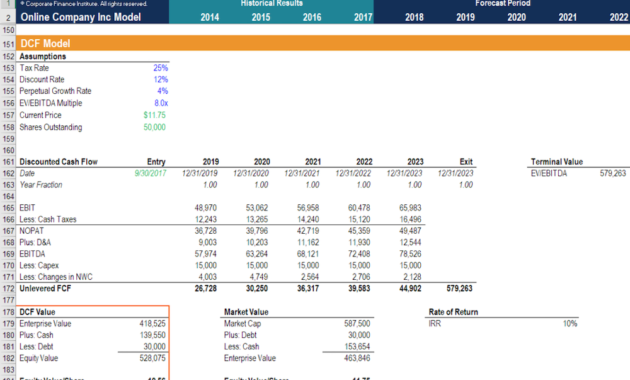Select the 2019 EBIT value 48,970

click(205, 208)
